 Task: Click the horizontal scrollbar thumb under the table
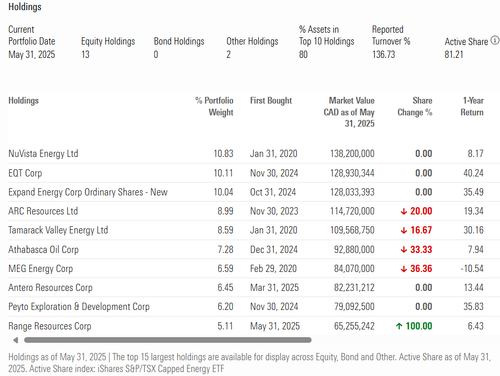pyautogui.click(x=168, y=340)
